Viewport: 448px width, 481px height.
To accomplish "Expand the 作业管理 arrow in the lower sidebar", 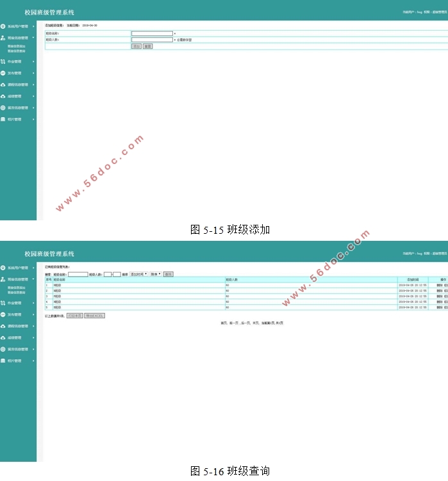I will click(x=33, y=303).
